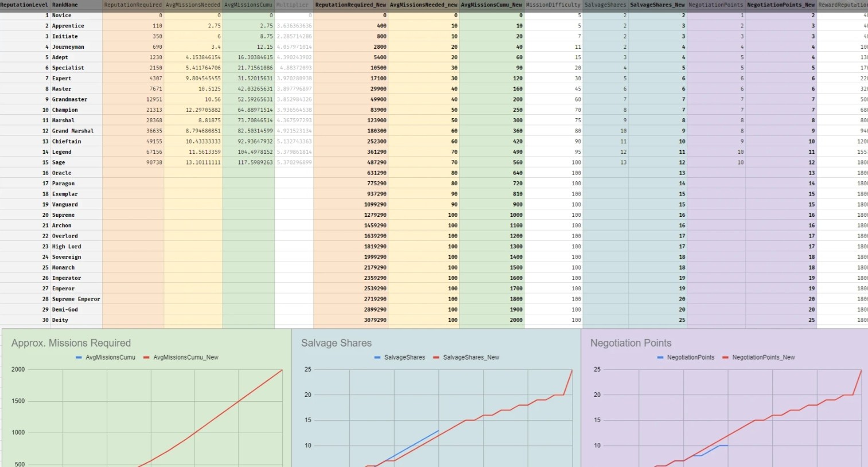Screen dimensions: 868x467
Task: Select the Chieftain rank cell
Action: [x=76, y=142]
